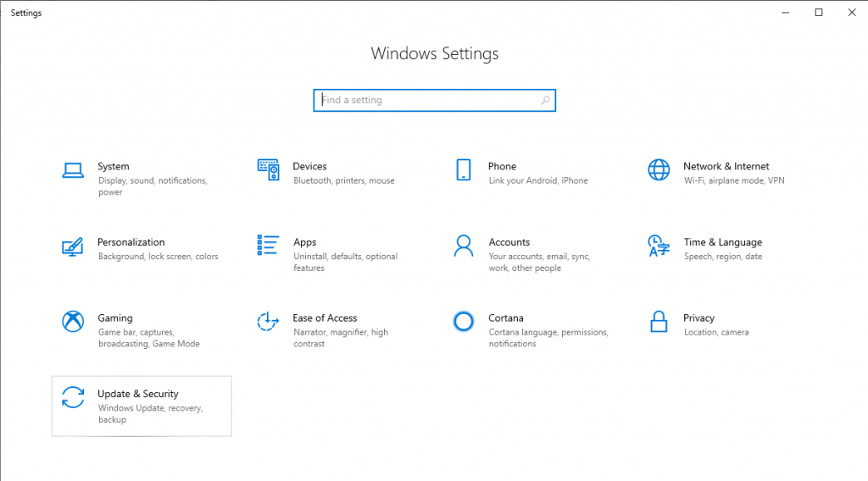Image resolution: width=868 pixels, height=481 pixels.
Task: Click 'Bluetooth, printers, mouse' description
Action: point(344,180)
